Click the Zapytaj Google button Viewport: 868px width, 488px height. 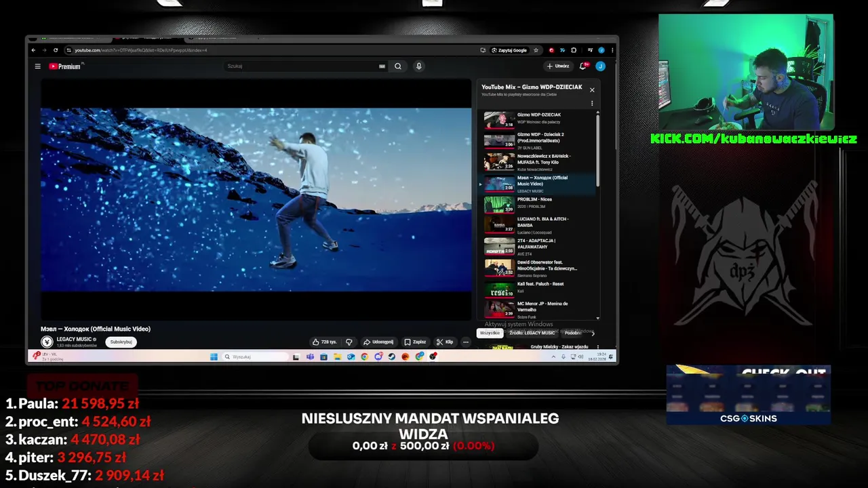click(509, 50)
